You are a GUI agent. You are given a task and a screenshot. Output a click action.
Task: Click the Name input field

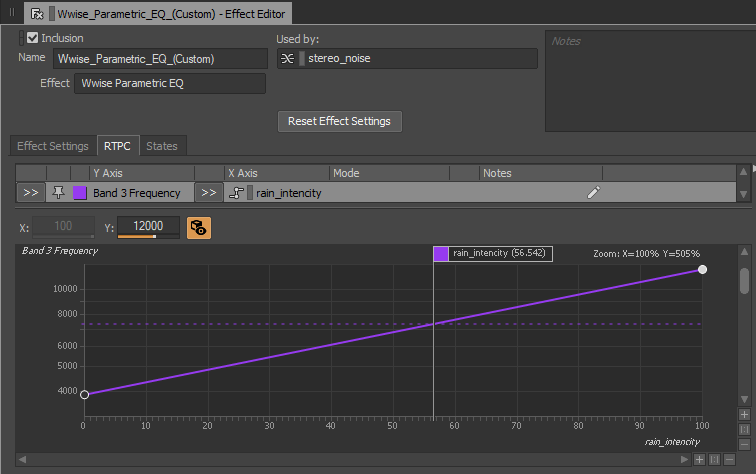pyautogui.click(x=160, y=59)
